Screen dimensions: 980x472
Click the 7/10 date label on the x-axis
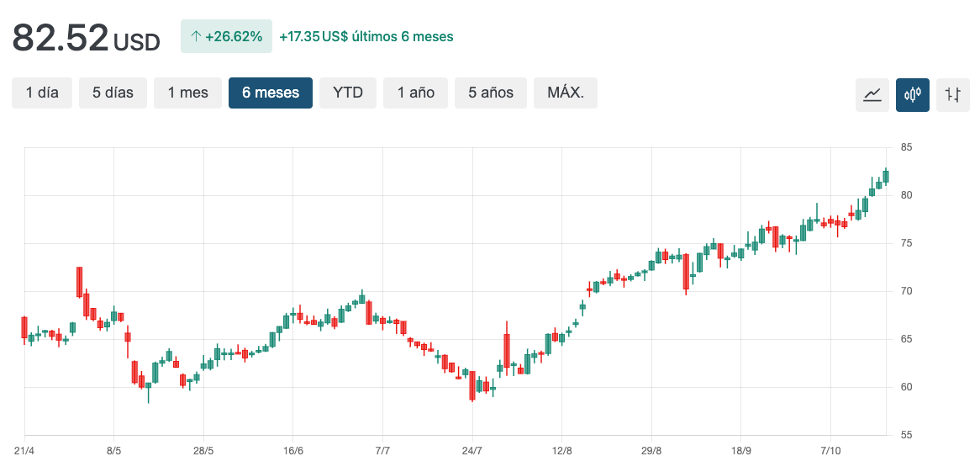[x=830, y=451]
